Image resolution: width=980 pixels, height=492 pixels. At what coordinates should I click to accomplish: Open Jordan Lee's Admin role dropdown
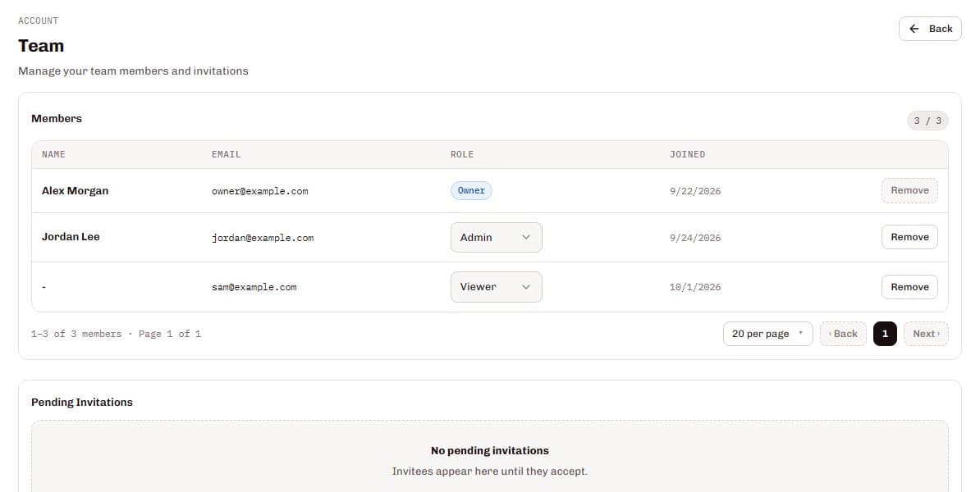coord(497,237)
